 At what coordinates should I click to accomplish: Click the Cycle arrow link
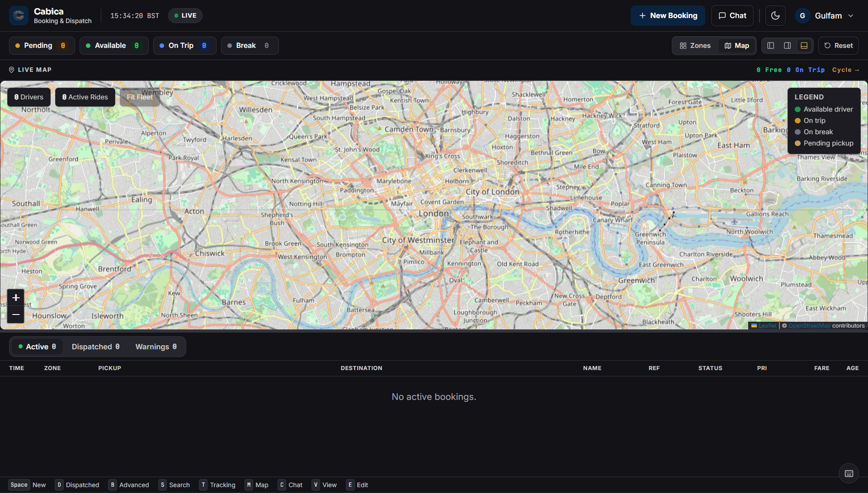pos(845,70)
